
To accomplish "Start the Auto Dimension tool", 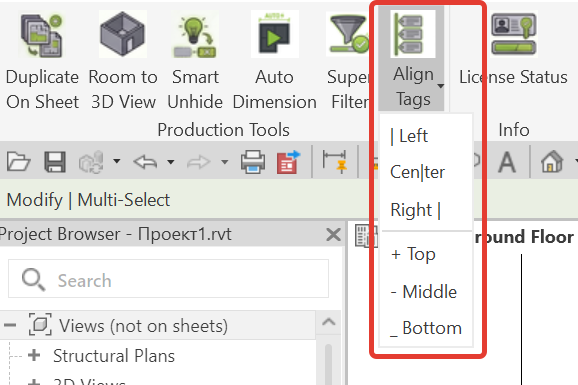I will coord(275,61).
